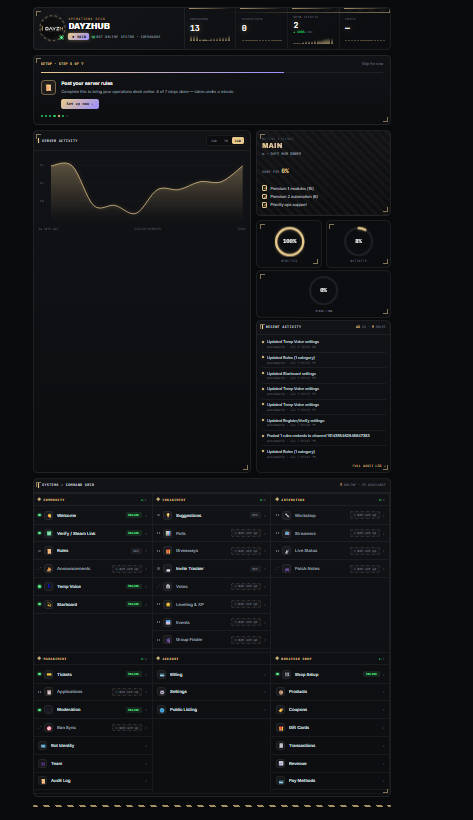Open the Polls module icon
Image resolution: width=473 pixels, height=820 pixels.
tap(167, 533)
